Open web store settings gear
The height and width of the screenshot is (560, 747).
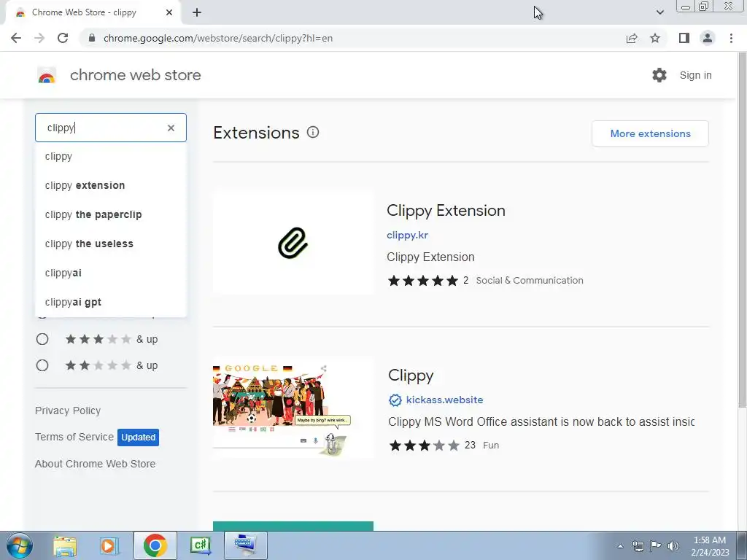coord(659,75)
